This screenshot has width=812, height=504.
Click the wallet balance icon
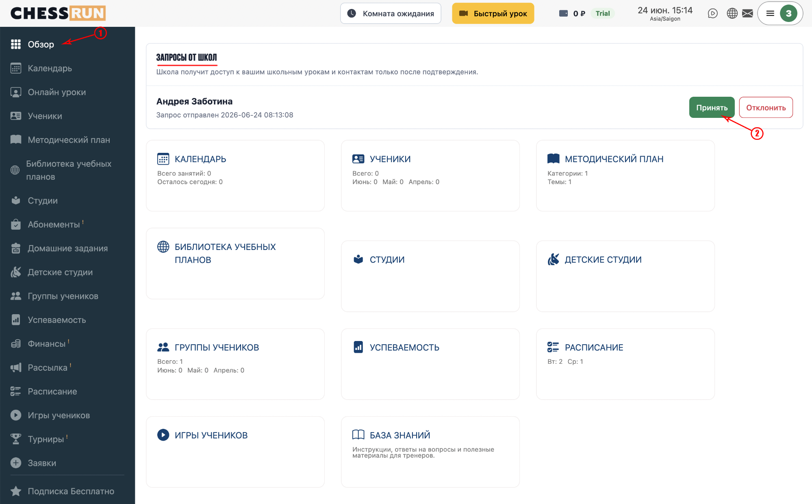pos(563,13)
